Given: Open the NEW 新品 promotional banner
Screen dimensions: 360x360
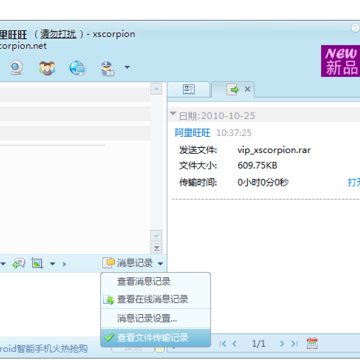Looking at the screenshot, I should pyautogui.click(x=340, y=61).
